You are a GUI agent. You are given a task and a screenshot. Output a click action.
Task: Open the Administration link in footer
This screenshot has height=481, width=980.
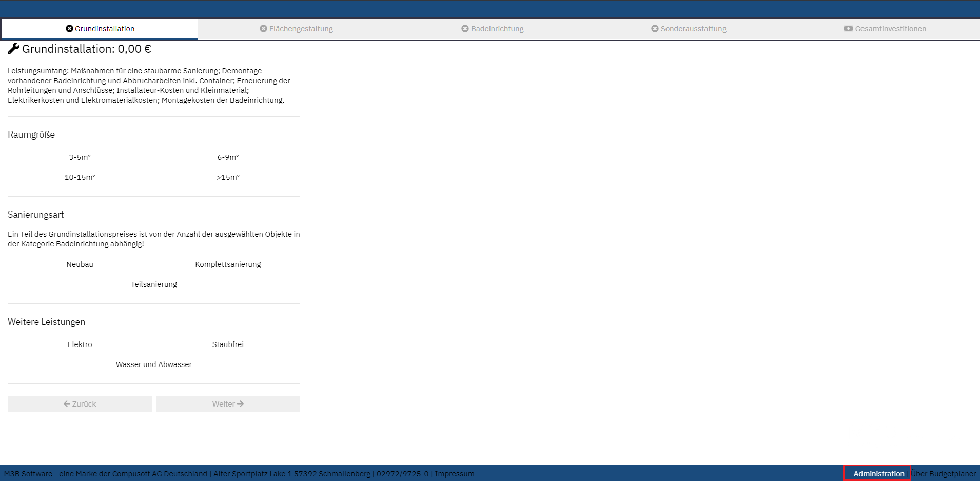pyautogui.click(x=878, y=474)
